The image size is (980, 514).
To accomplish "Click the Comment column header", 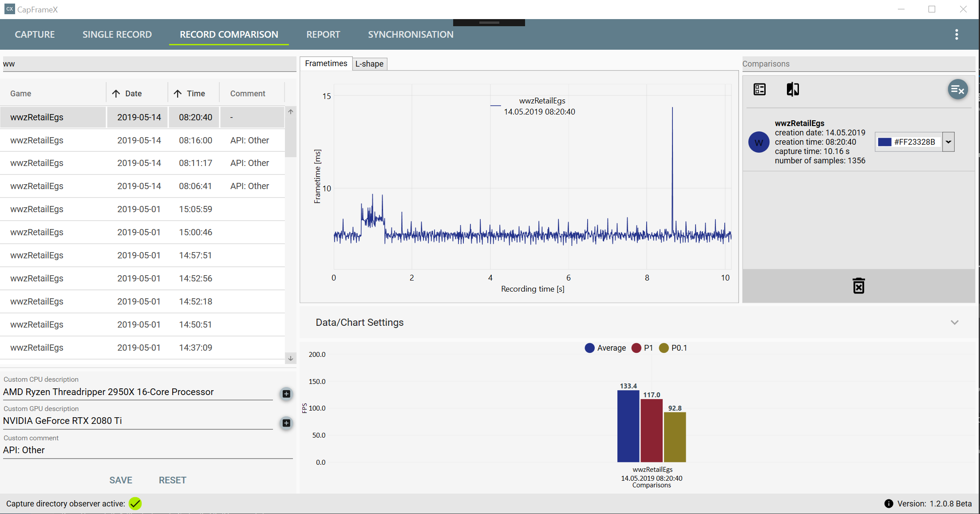I will (x=248, y=93).
